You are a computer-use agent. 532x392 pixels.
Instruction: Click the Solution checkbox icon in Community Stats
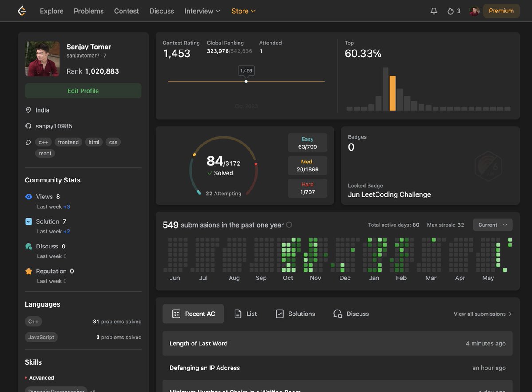click(29, 221)
